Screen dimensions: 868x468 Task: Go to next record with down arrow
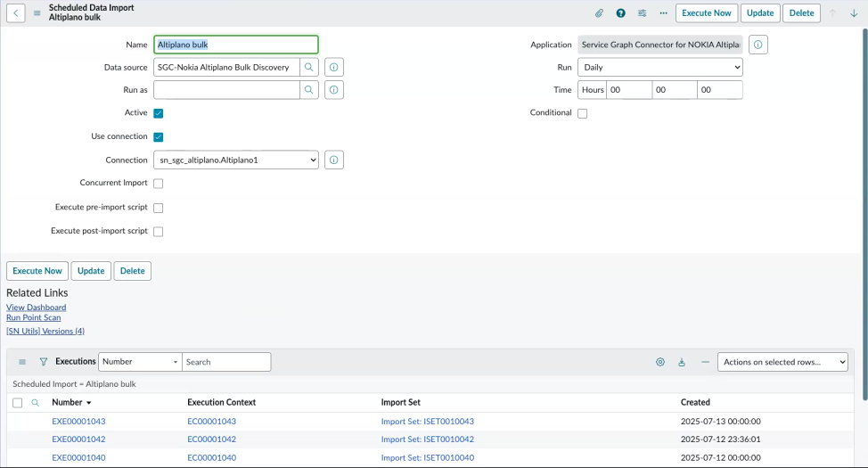tap(854, 12)
